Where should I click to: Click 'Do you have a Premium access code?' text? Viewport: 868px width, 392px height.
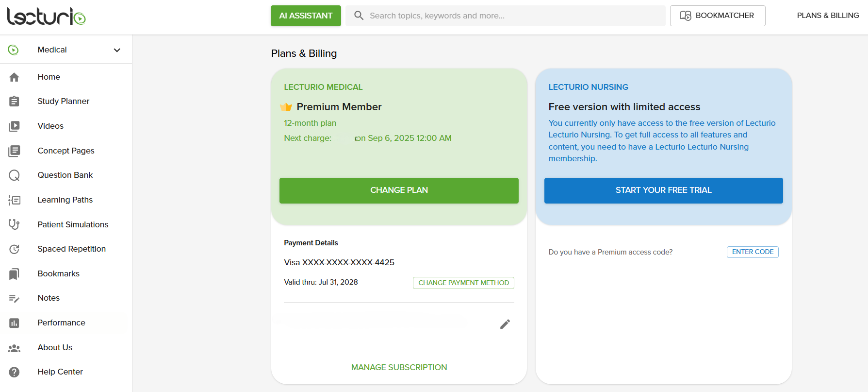click(610, 252)
